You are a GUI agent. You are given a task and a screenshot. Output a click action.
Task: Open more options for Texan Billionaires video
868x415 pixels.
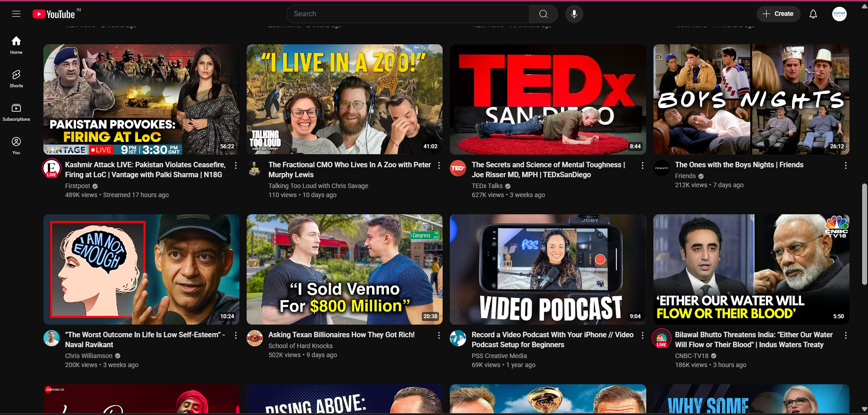click(x=439, y=335)
